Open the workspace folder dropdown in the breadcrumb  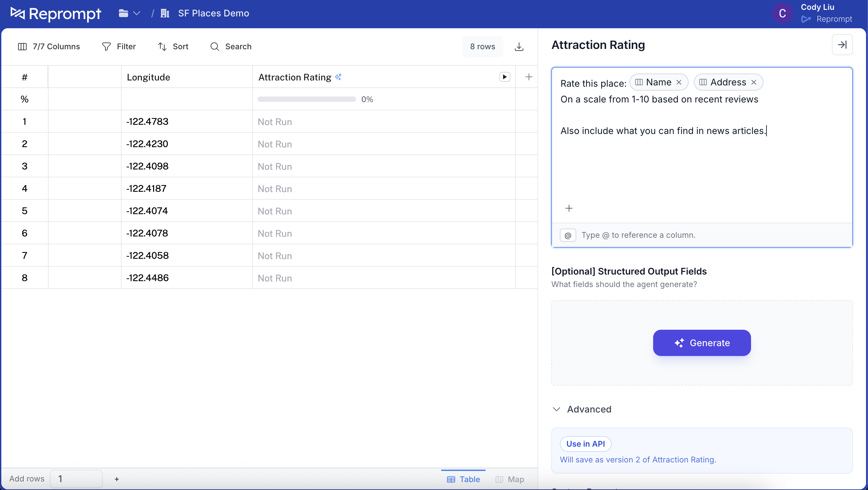[128, 13]
